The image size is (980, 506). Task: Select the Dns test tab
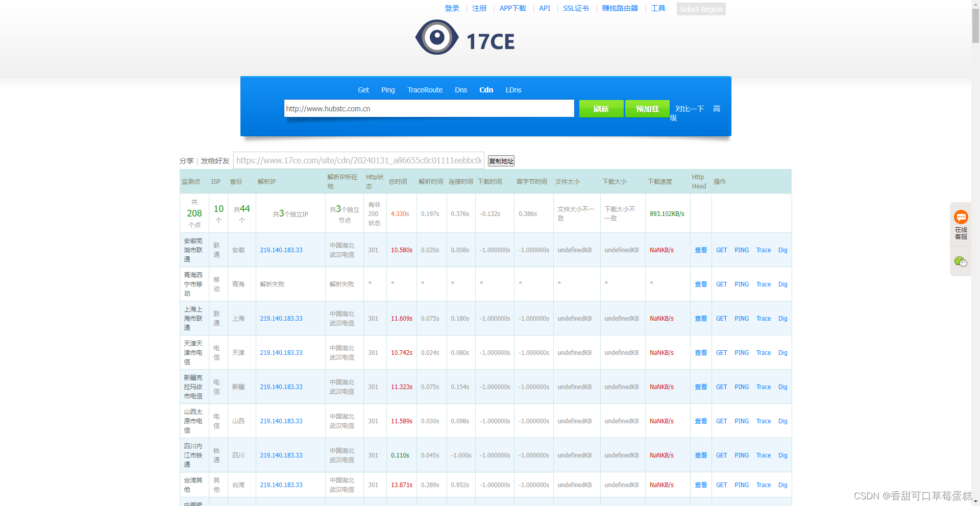tap(460, 90)
